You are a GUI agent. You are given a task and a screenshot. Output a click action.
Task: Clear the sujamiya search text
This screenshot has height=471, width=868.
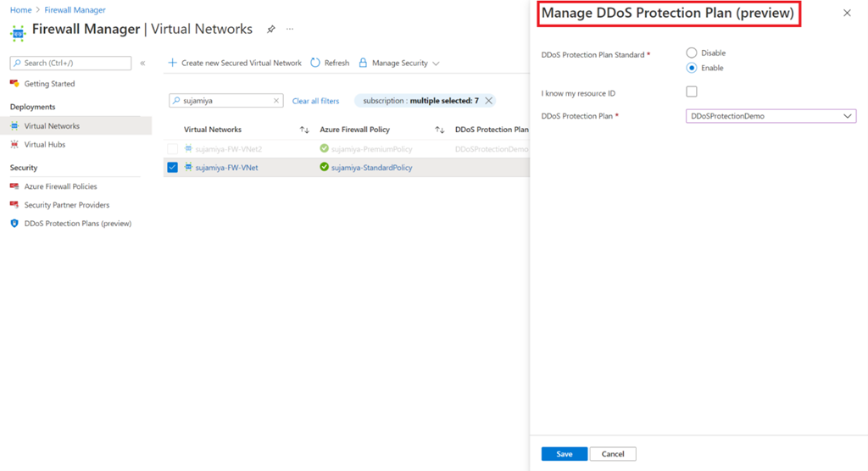point(276,101)
